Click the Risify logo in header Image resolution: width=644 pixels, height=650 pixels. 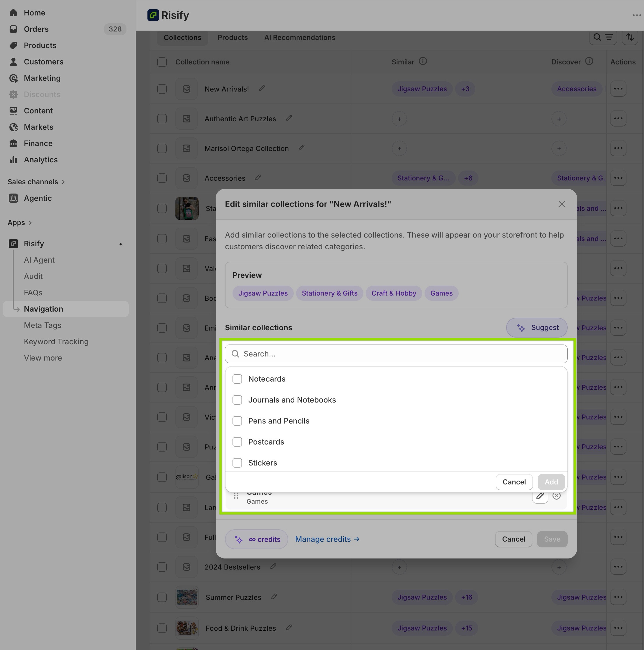[153, 15]
